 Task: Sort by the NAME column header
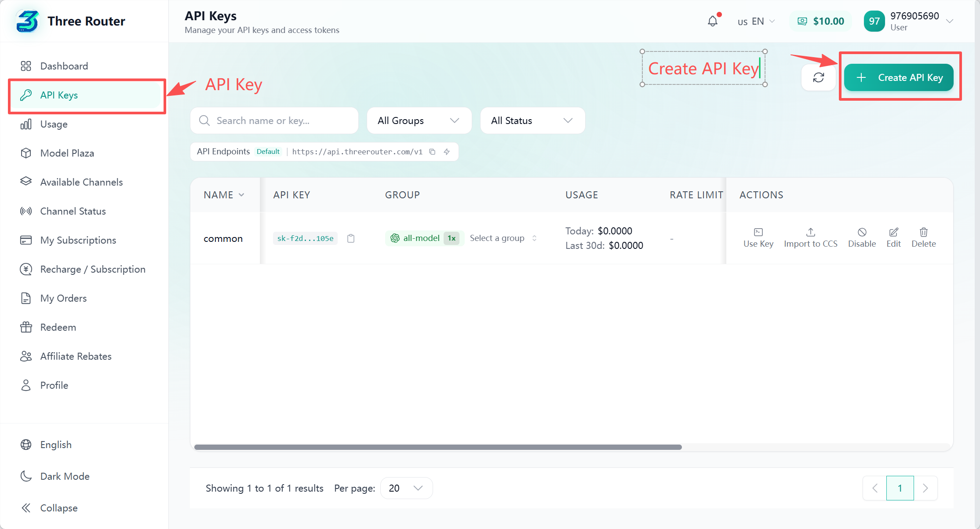224,195
